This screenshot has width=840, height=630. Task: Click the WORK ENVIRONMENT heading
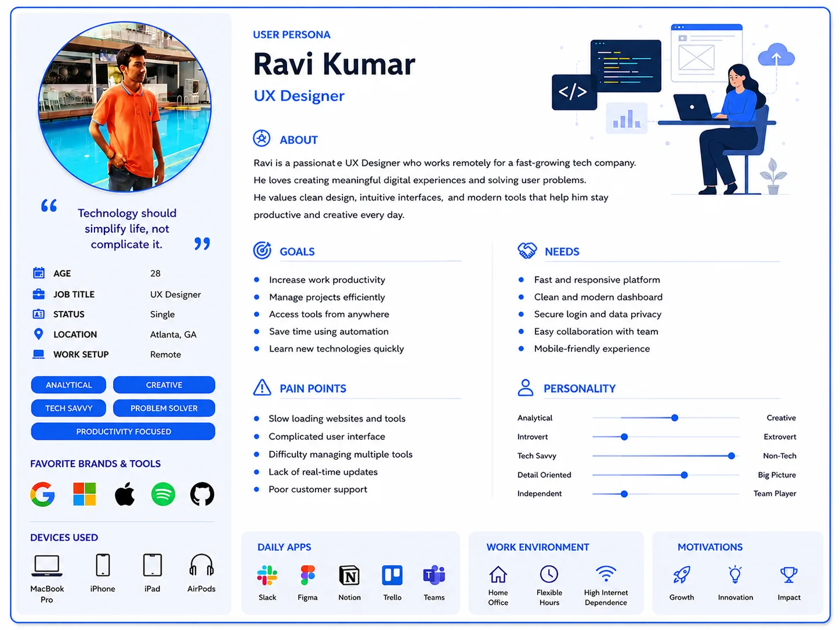pos(538,547)
